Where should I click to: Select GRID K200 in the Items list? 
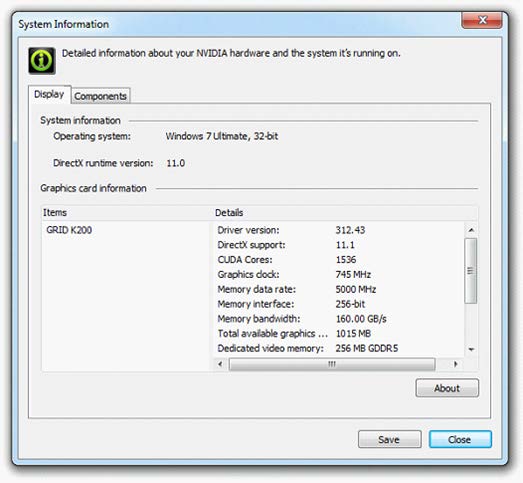click(69, 230)
